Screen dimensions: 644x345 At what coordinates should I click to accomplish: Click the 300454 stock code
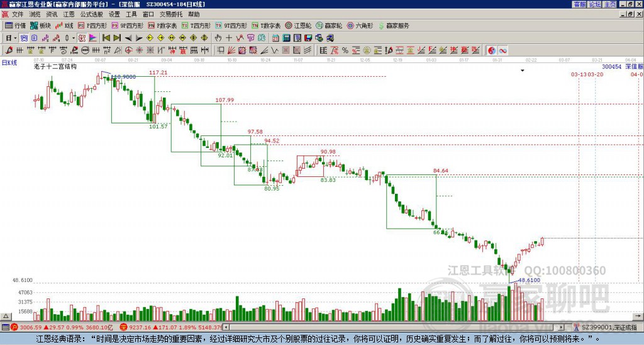tap(611, 67)
